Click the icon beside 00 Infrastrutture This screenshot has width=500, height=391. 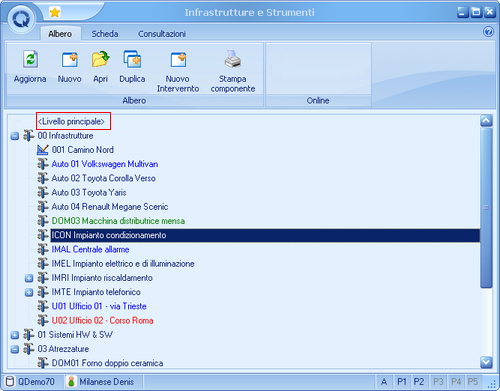(29, 136)
